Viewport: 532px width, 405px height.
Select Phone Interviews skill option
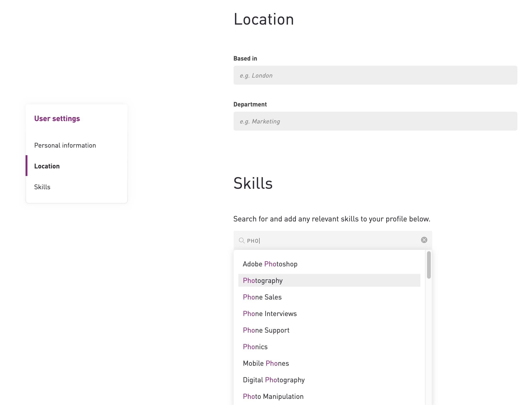coord(270,314)
